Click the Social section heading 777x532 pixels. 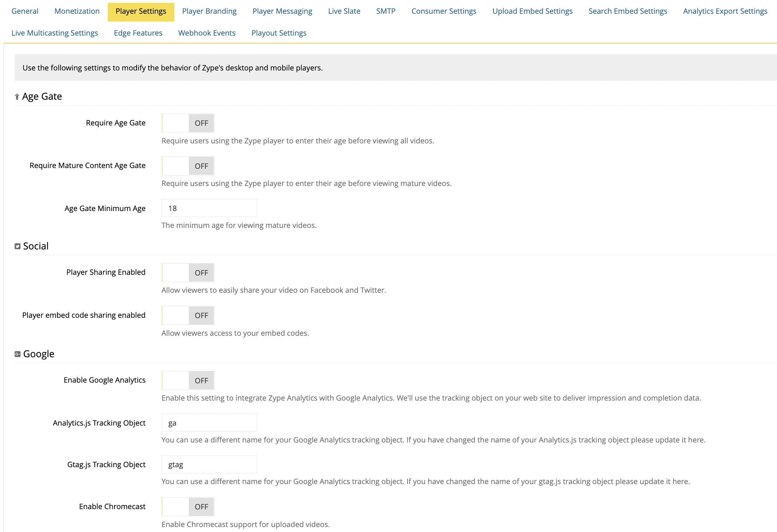coord(36,246)
